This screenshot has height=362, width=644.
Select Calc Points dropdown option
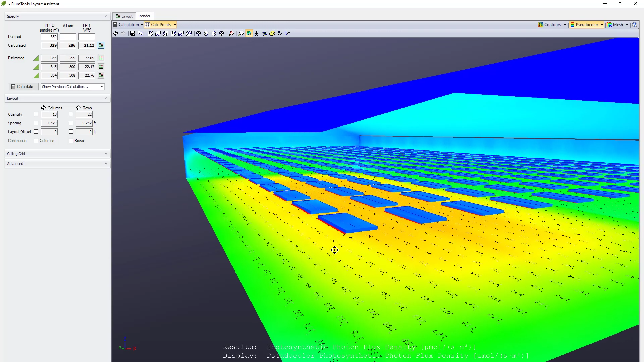point(175,25)
